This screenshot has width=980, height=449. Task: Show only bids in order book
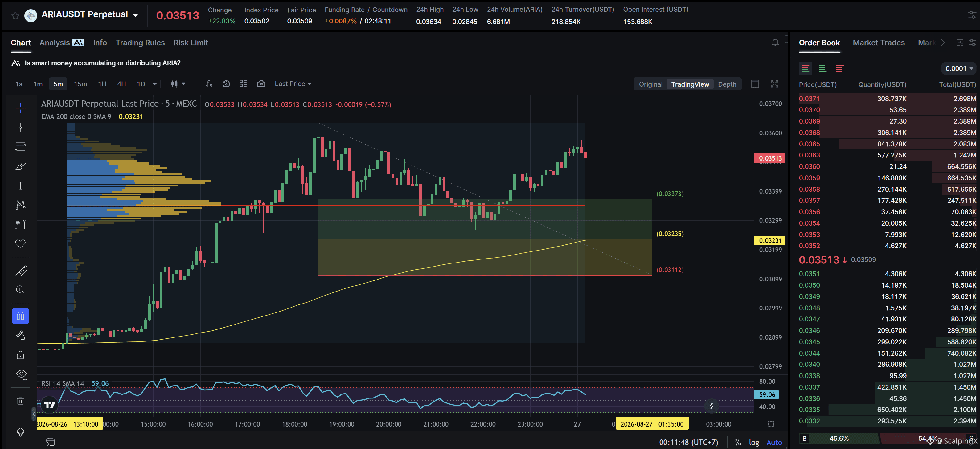(x=822, y=68)
